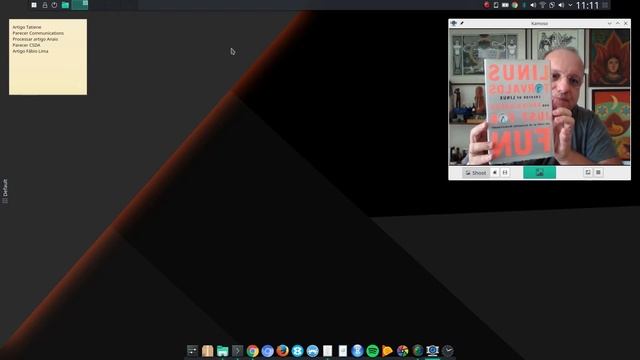The width and height of the screenshot is (640, 360).
Task: Click the pin icon in Kamoso title bar
Action: (462, 24)
